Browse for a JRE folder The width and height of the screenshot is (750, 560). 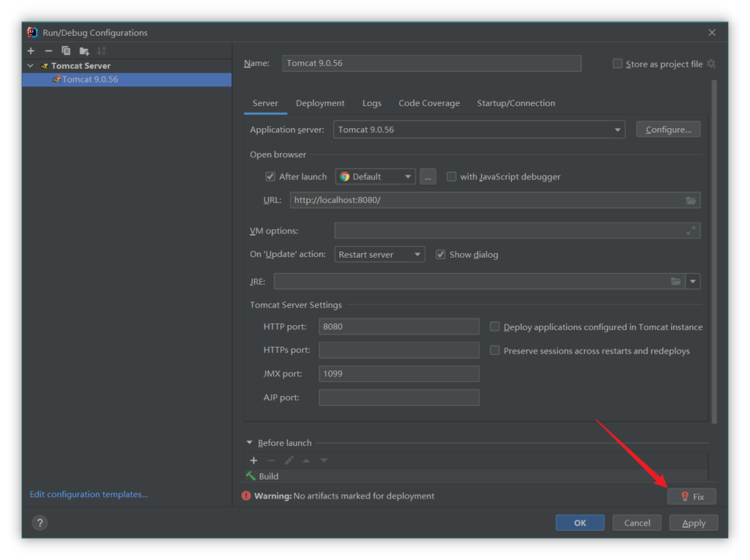pyautogui.click(x=675, y=281)
